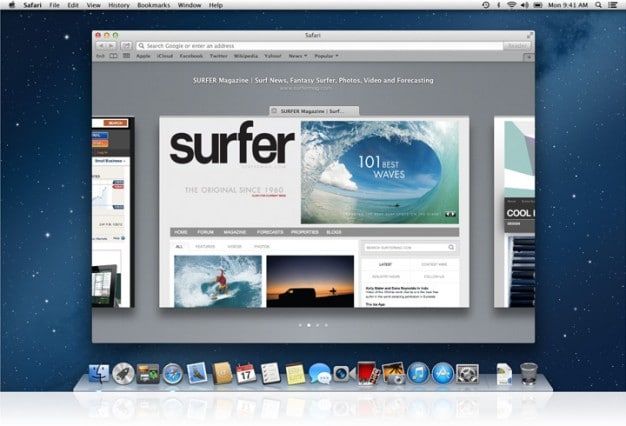Open Time Machine menu bar icon
This screenshot has height=426, width=626.
485,5
